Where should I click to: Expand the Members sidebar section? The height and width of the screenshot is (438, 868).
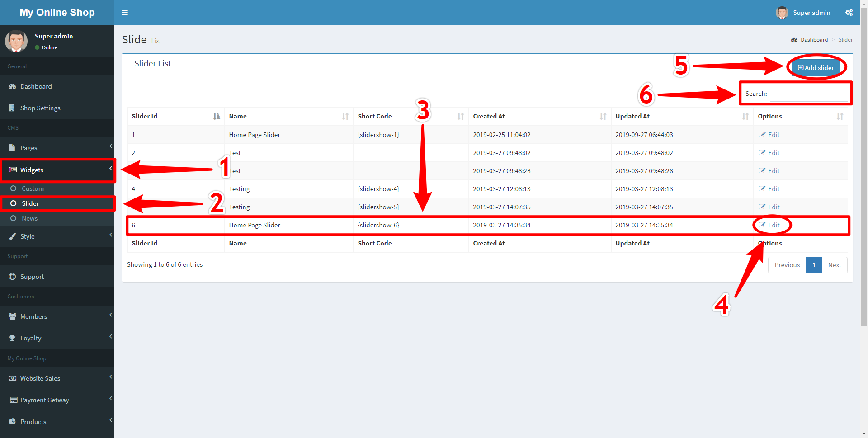pyautogui.click(x=110, y=315)
